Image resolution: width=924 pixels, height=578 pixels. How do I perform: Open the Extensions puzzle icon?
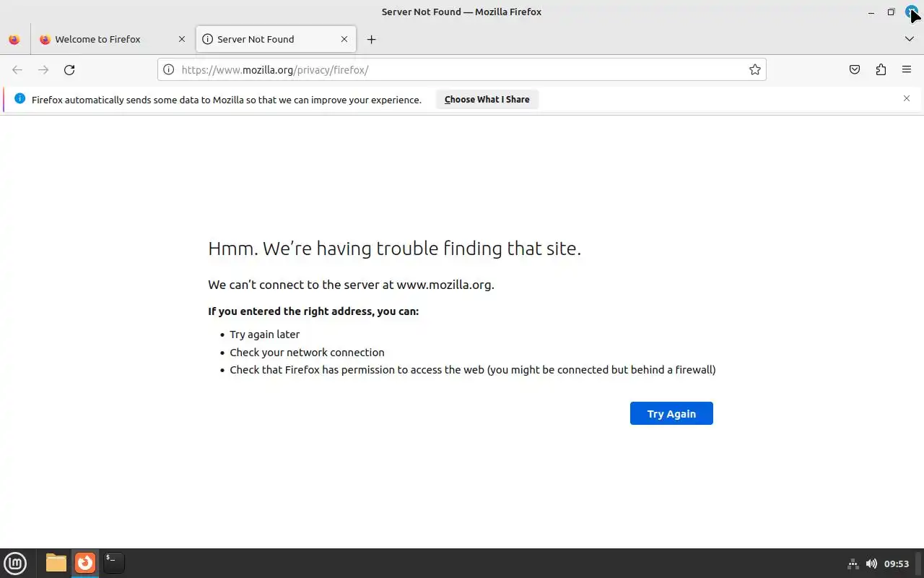click(x=881, y=69)
